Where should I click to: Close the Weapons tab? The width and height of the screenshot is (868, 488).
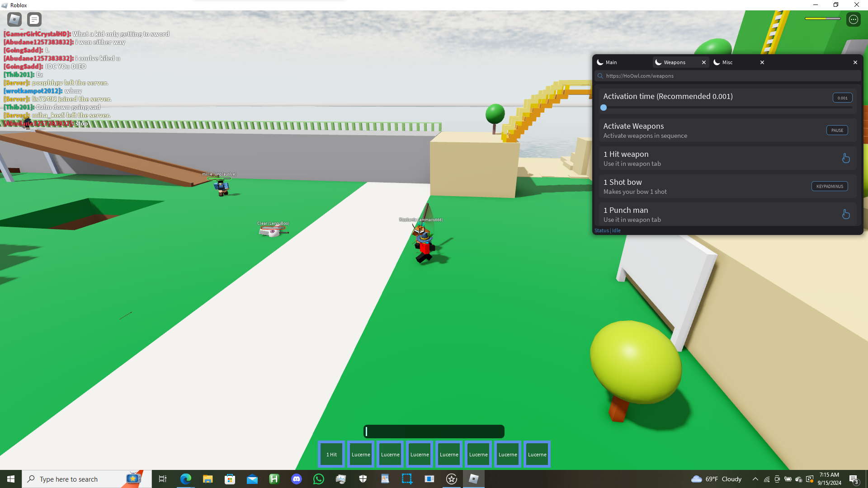704,62
